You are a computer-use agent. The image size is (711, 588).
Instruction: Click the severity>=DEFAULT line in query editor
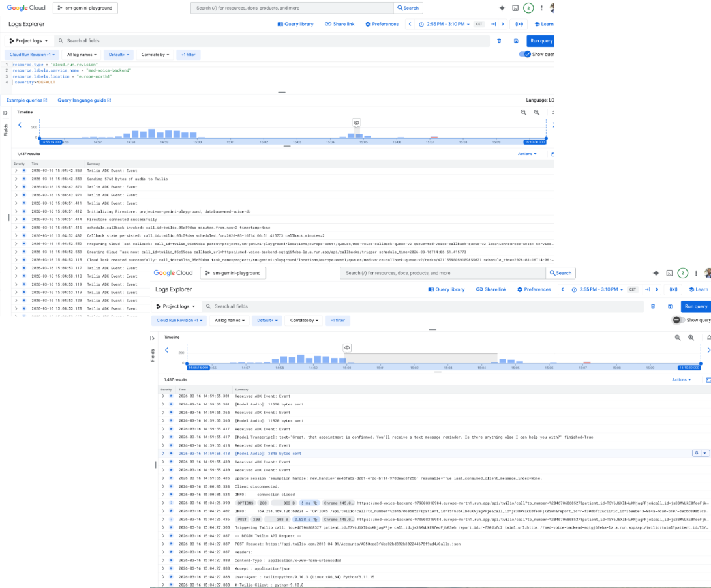point(35,82)
